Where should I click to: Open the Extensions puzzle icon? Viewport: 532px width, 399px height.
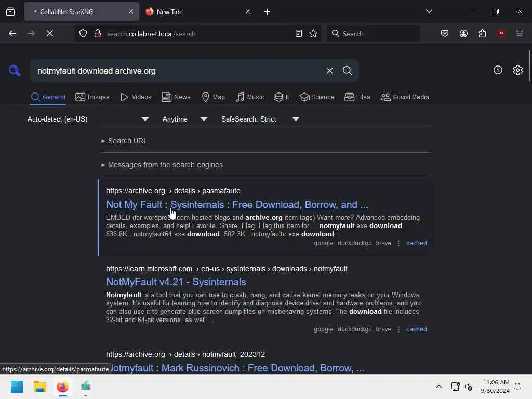pyautogui.click(x=482, y=33)
